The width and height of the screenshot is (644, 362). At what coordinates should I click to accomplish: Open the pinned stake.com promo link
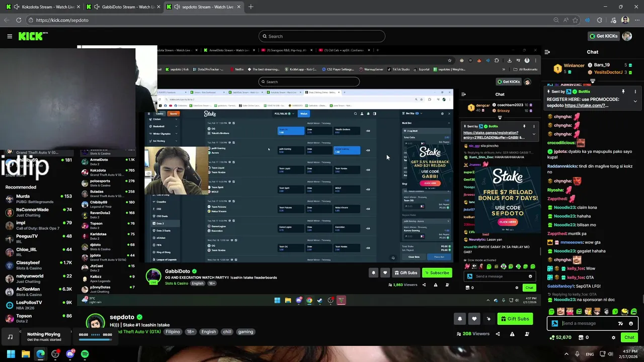(586, 106)
